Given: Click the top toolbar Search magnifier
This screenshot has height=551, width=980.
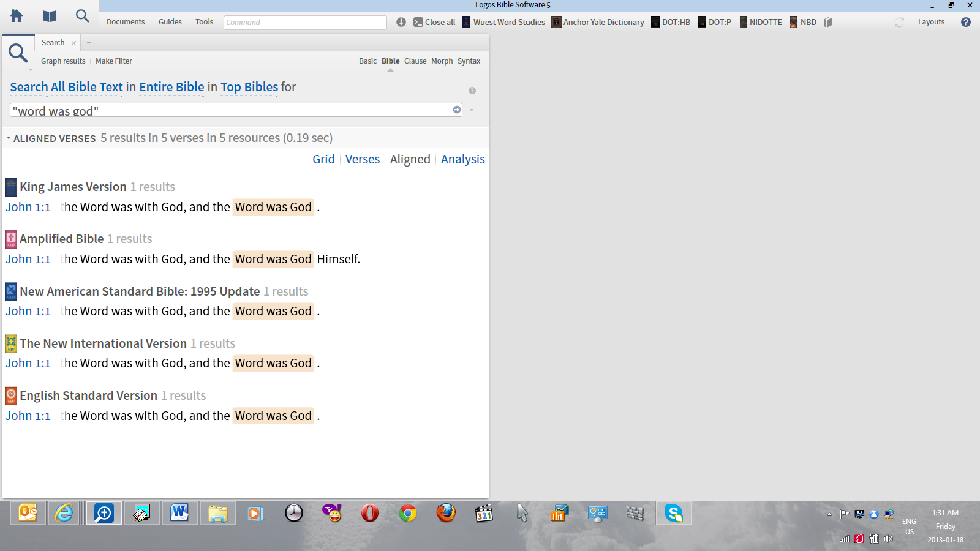Looking at the screenshot, I should [82, 16].
